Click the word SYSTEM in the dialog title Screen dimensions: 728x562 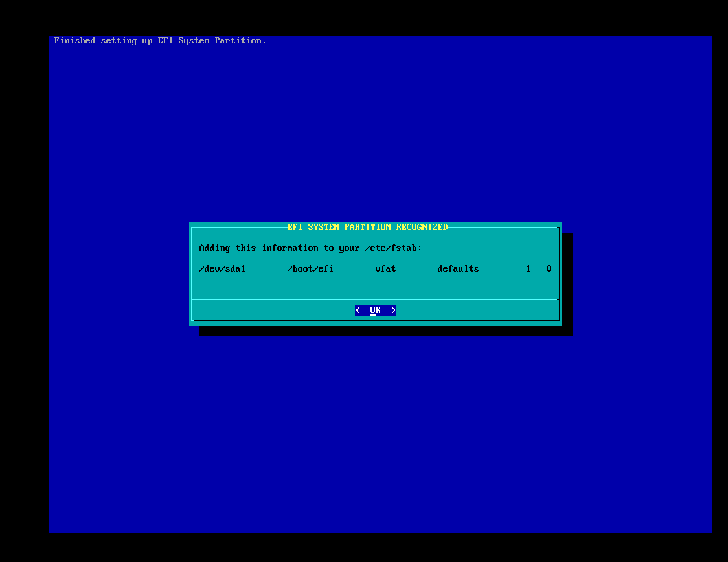[x=323, y=228]
